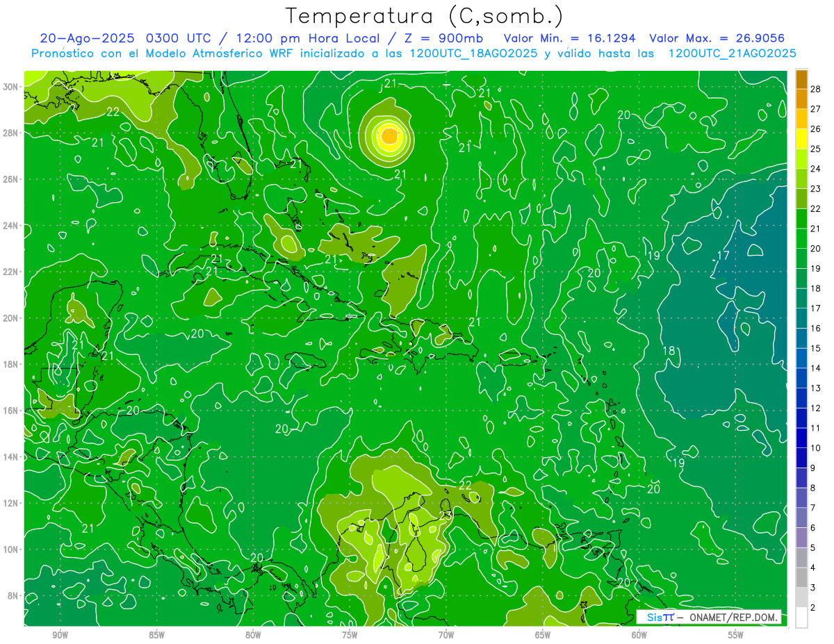Image resolution: width=834 pixels, height=644 pixels.
Task: Click the '1200UTC_18AGO2025' initialization time text
Action: coord(474,53)
